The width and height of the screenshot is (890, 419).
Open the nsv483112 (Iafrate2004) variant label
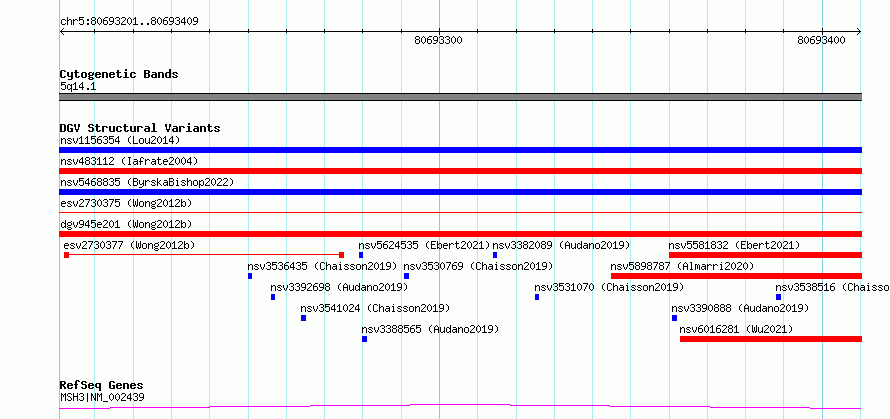pyautogui.click(x=129, y=161)
